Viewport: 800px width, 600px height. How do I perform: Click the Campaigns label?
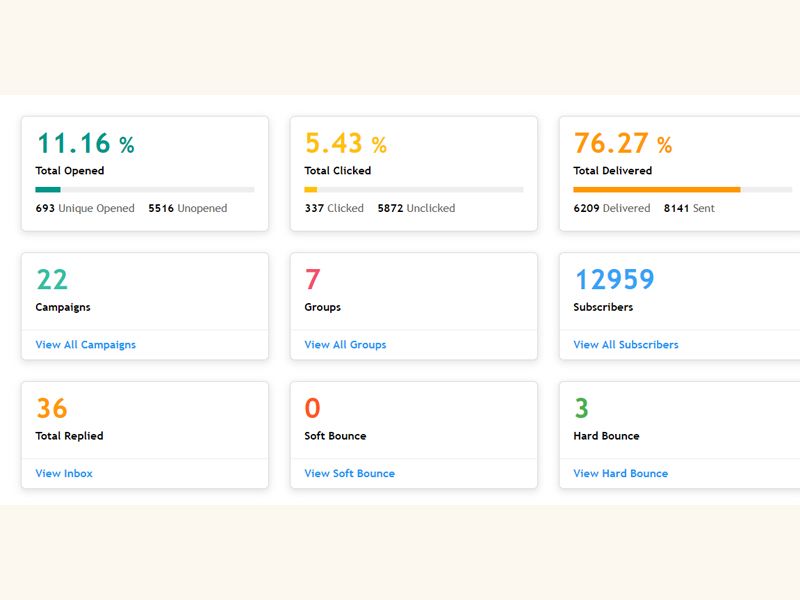63,307
